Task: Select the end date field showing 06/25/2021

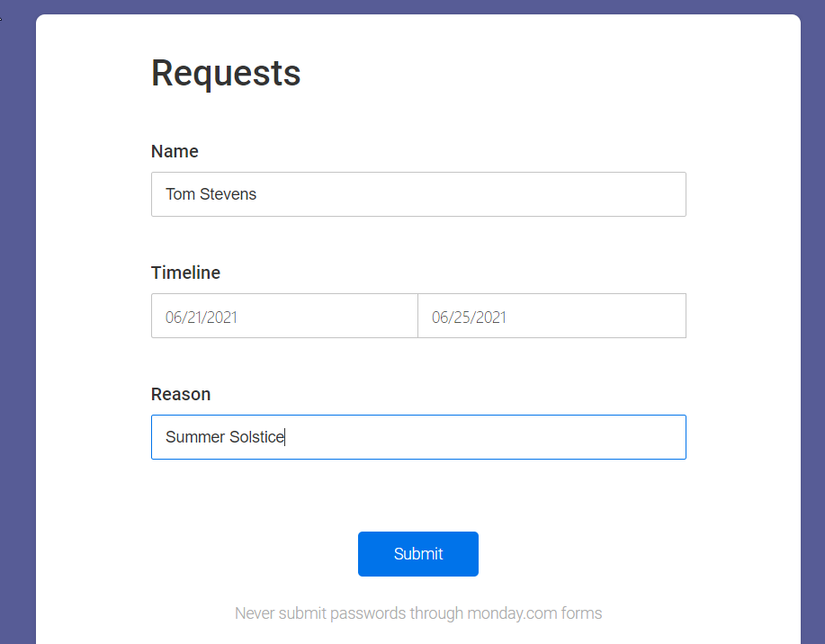Action: point(551,316)
